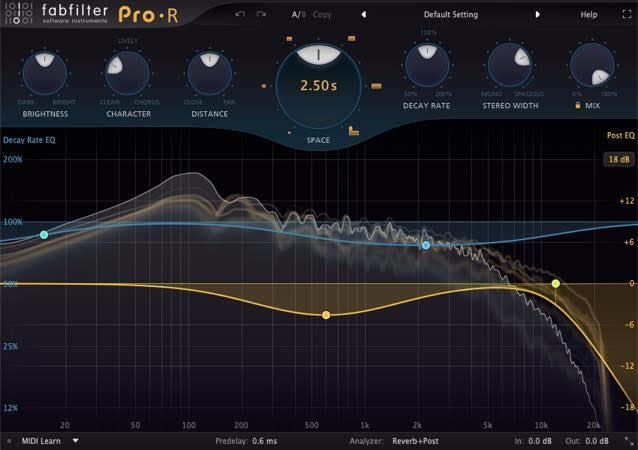
Task: Click the 2.50s decay time value
Action: tap(318, 85)
